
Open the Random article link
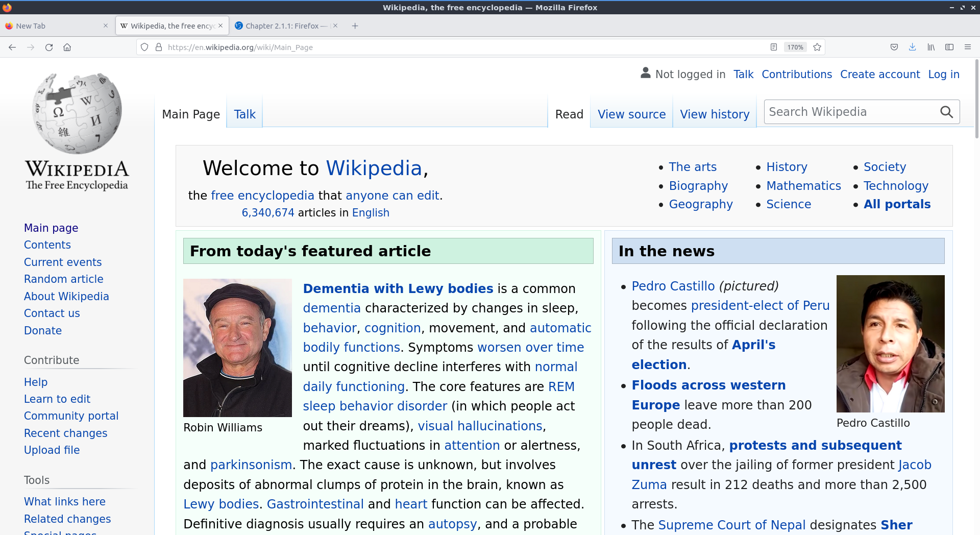(x=64, y=279)
